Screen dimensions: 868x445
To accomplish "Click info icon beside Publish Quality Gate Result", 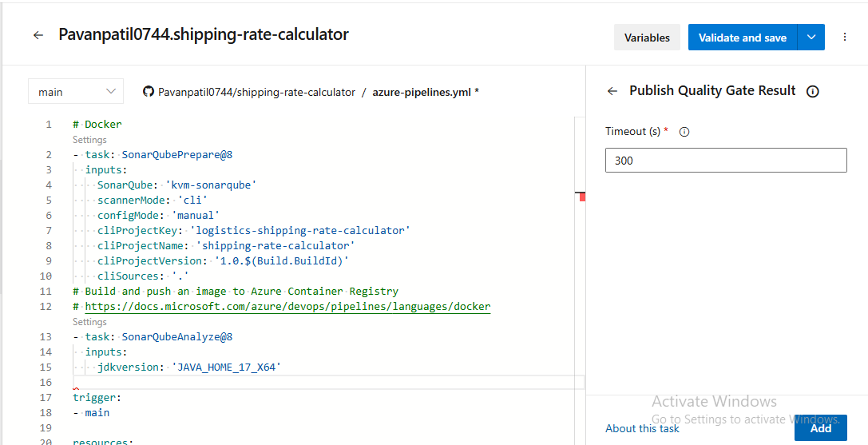I will click(x=813, y=91).
